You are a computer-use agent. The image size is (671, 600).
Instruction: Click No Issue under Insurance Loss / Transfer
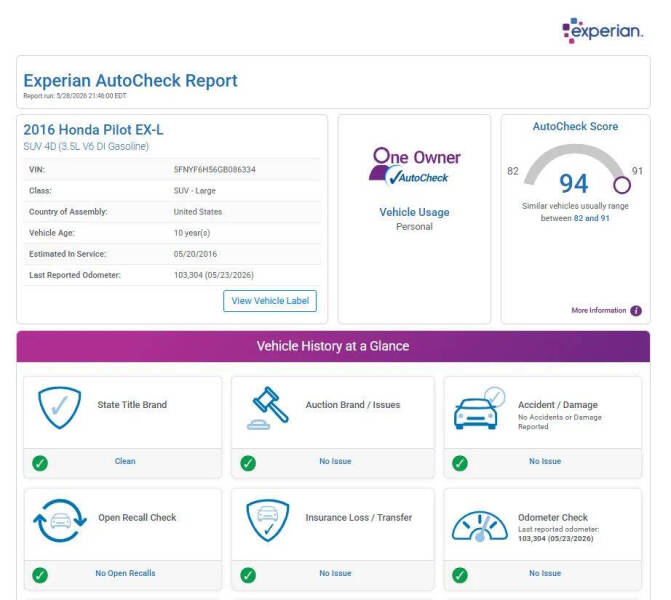click(335, 573)
